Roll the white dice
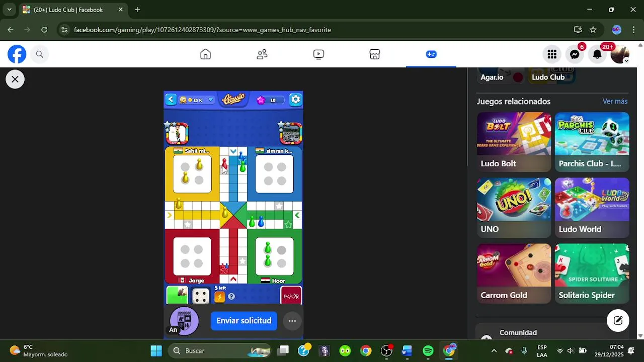The image size is (644, 362). tap(201, 296)
